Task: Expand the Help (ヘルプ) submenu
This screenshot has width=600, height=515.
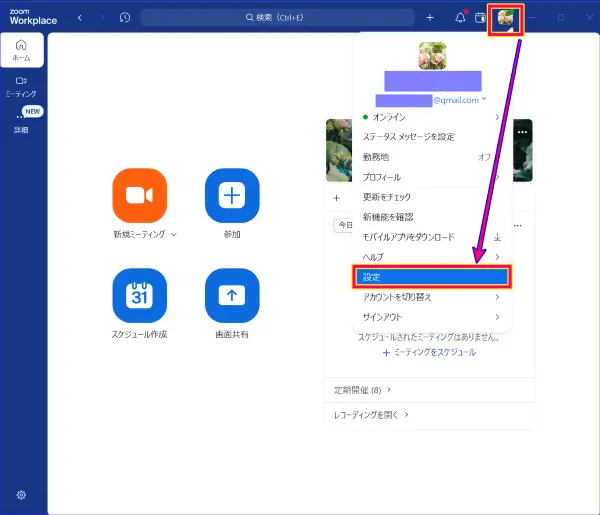Action: coord(432,257)
